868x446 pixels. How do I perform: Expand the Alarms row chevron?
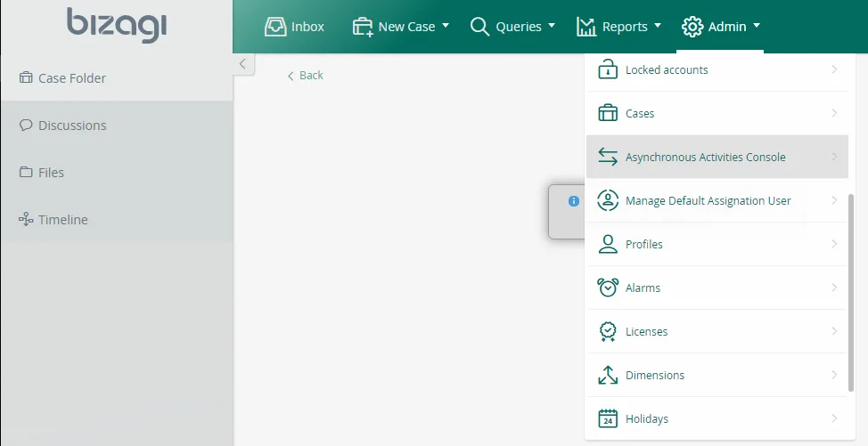[834, 288]
